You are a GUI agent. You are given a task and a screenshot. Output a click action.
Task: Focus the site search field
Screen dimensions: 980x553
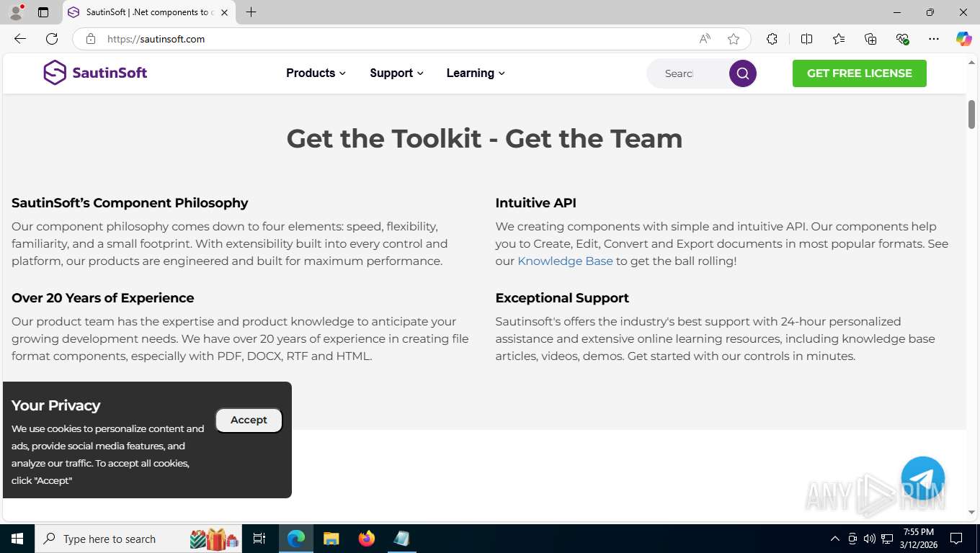(687, 73)
